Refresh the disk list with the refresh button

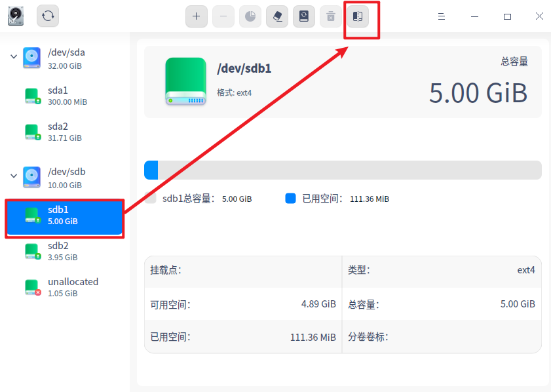point(48,16)
